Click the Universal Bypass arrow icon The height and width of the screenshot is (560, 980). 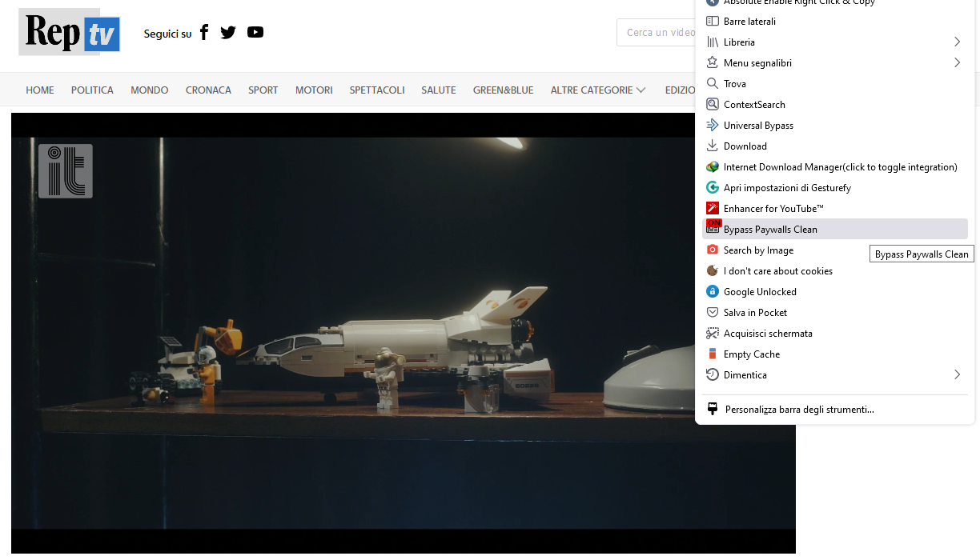point(713,126)
